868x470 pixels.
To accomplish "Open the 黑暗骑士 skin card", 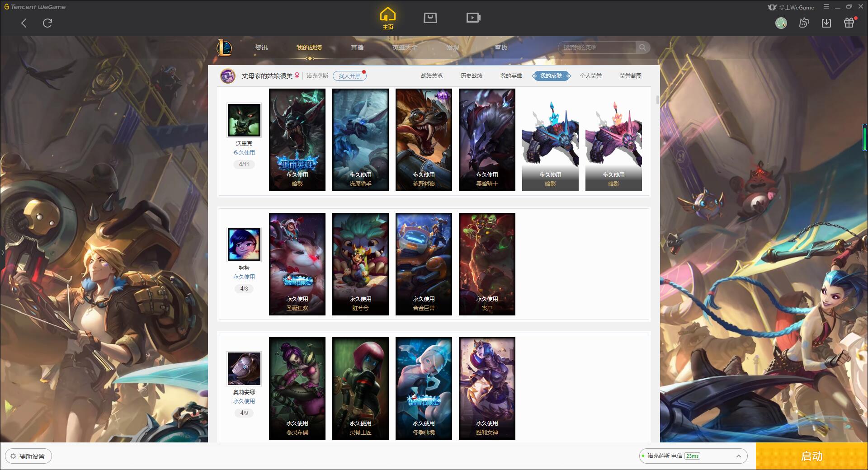I will 487,140.
